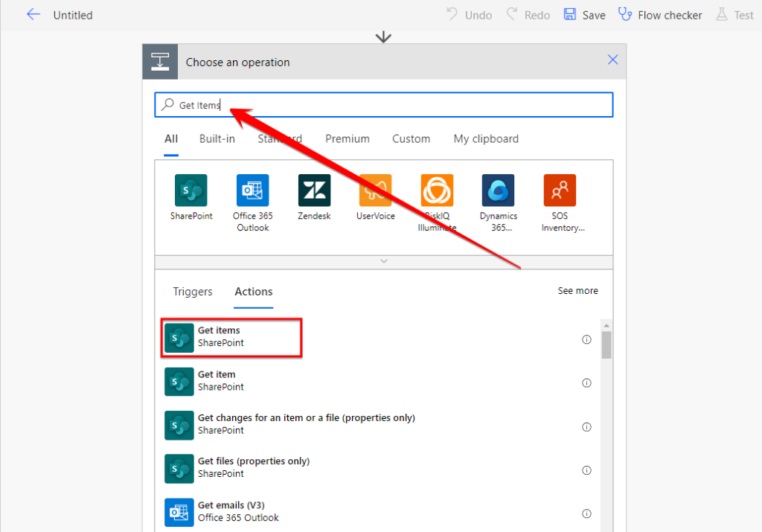Click the Redo button

coord(528,15)
